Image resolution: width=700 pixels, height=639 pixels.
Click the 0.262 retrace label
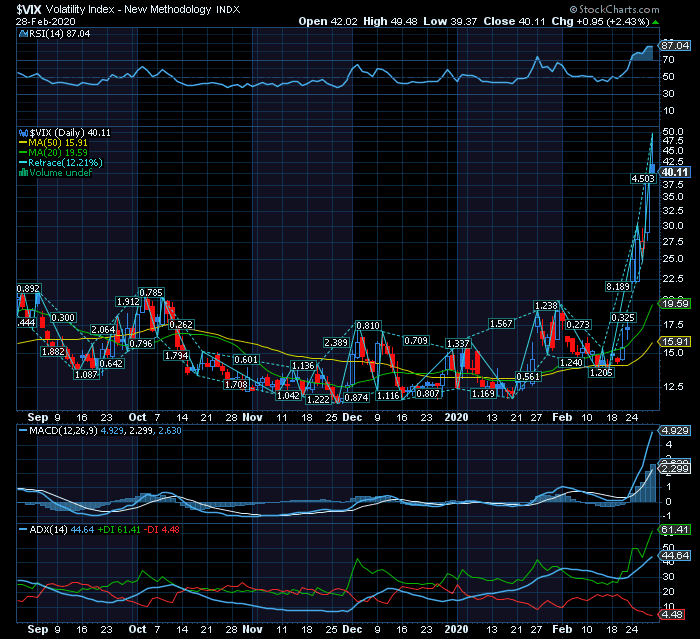coord(181,324)
